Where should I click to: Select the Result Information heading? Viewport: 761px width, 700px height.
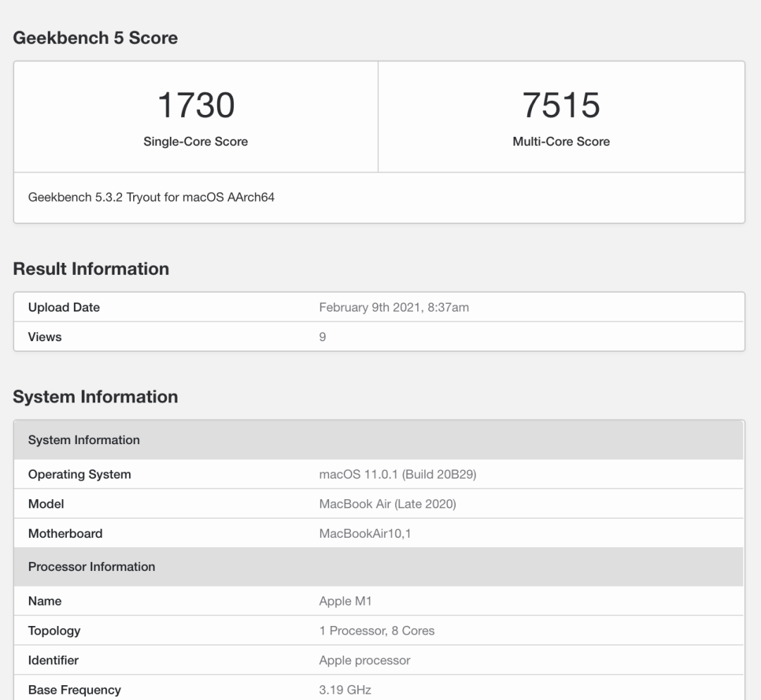91,269
